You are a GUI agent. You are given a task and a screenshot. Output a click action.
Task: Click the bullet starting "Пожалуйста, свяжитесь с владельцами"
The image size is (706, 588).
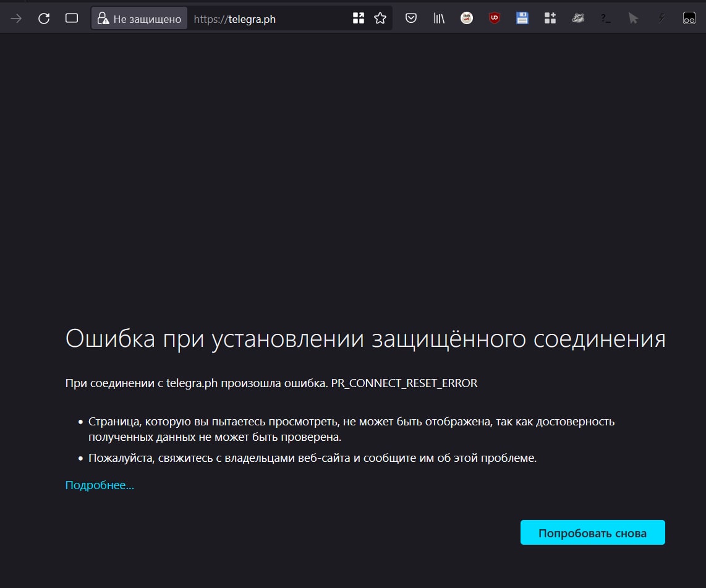coord(312,458)
